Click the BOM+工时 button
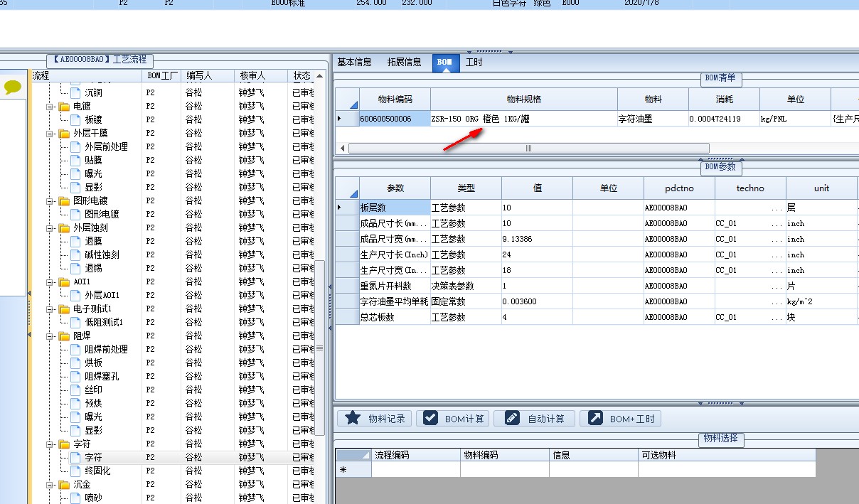This screenshot has height=504, width=859. [620, 418]
